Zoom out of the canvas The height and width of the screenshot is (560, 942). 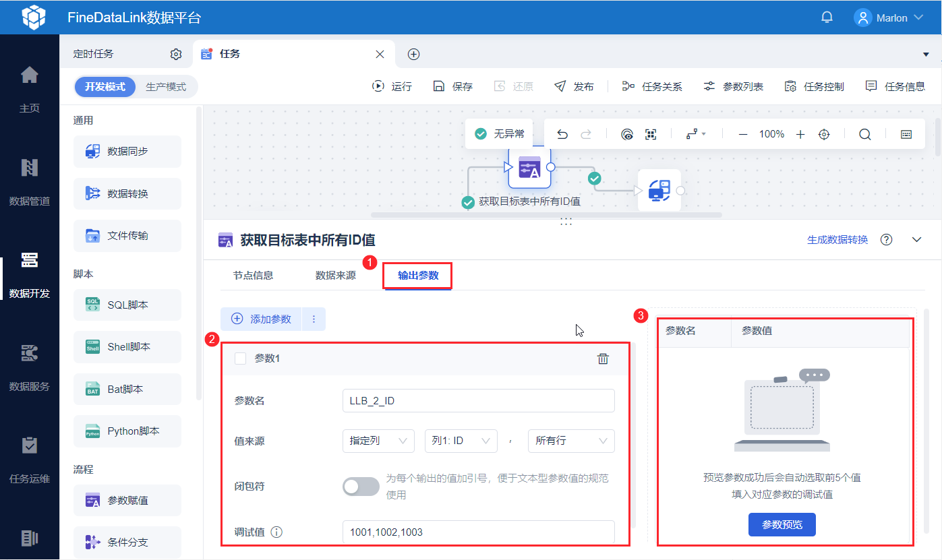pos(743,134)
